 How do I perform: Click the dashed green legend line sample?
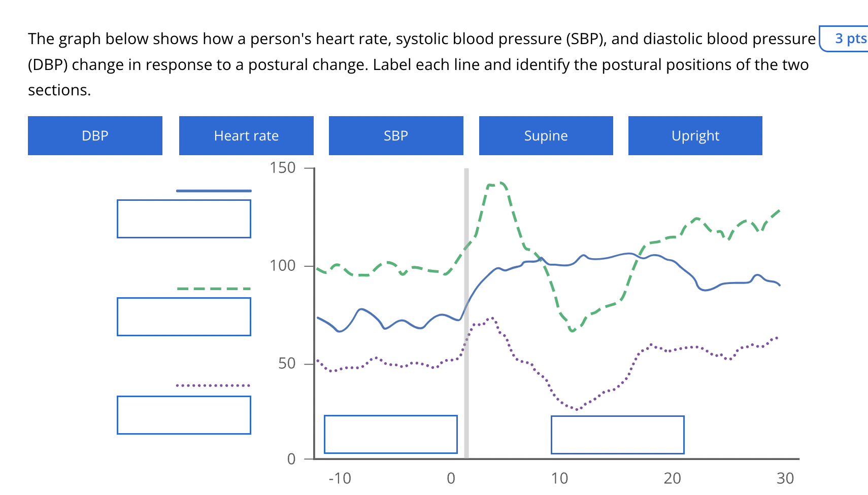[213, 288]
